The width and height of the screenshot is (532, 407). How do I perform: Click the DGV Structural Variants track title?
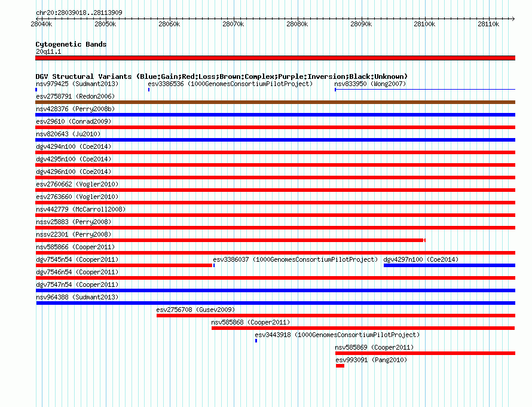222,76
